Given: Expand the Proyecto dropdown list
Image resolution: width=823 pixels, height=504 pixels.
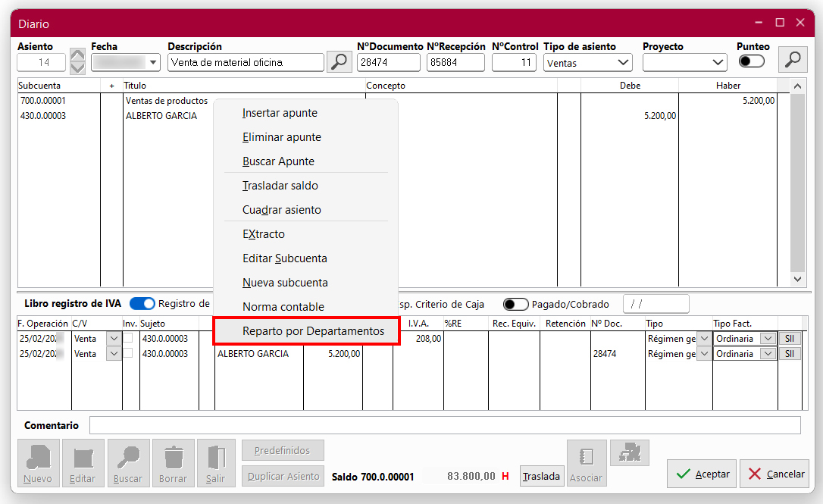Looking at the screenshot, I should coord(684,62).
